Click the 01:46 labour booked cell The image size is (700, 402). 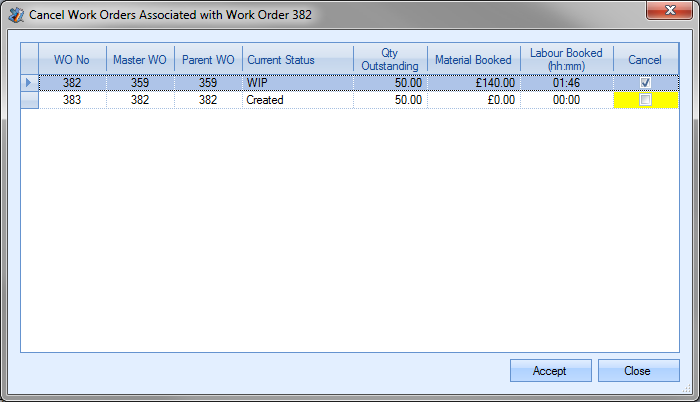click(x=567, y=83)
